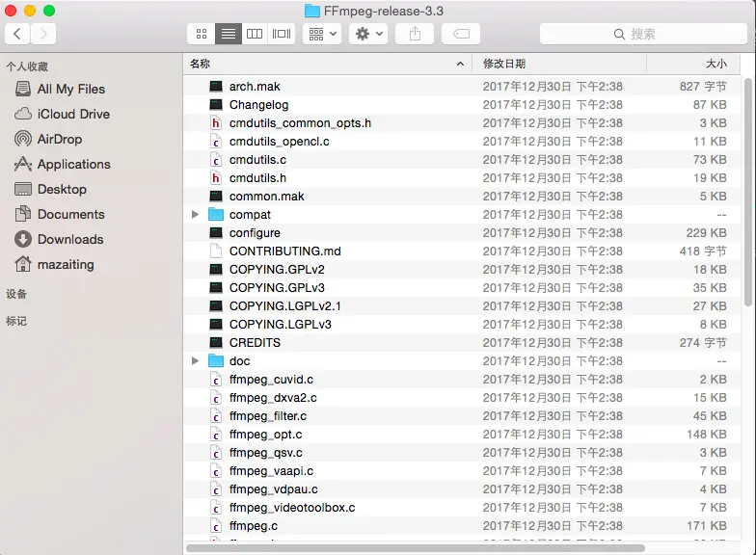This screenshot has width=756, height=555.
Task: Select the CREDITS file icon
Action: click(216, 343)
